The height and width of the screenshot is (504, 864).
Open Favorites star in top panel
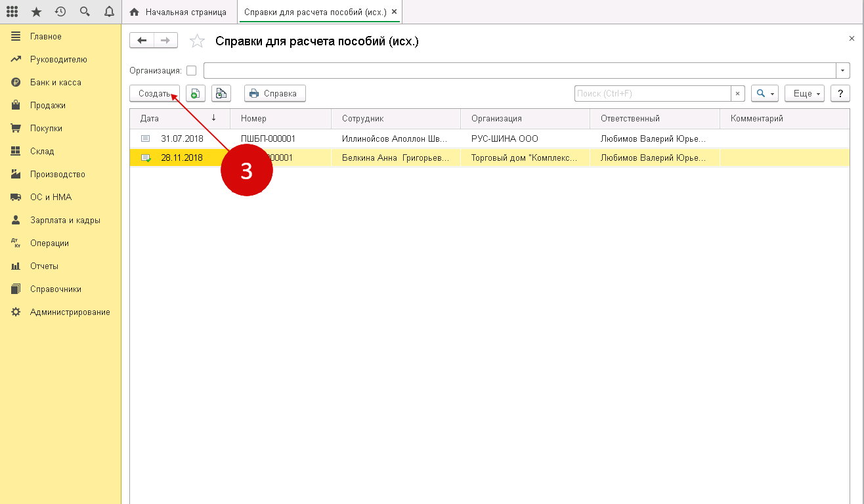pyautogui.click(x=36, y=12)
